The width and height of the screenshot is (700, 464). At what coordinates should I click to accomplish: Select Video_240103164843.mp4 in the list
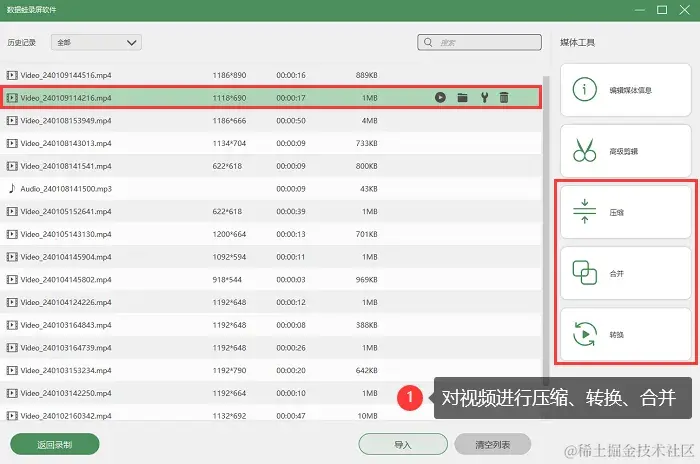pyautogui.click(x=271, y=325)
